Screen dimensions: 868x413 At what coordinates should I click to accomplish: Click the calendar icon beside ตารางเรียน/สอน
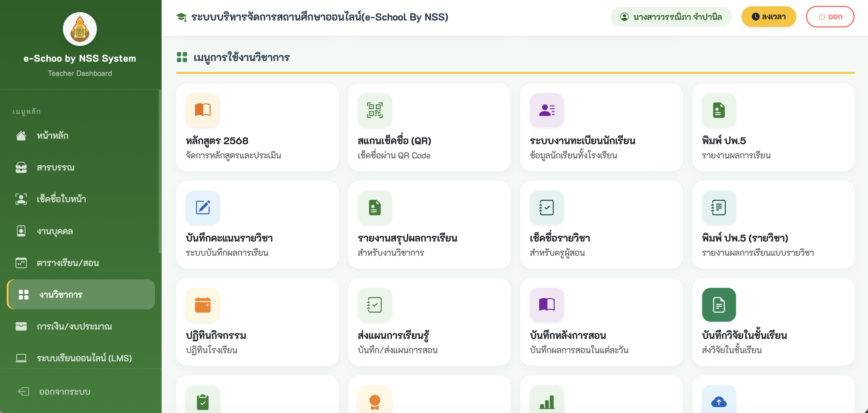(21, 262)
